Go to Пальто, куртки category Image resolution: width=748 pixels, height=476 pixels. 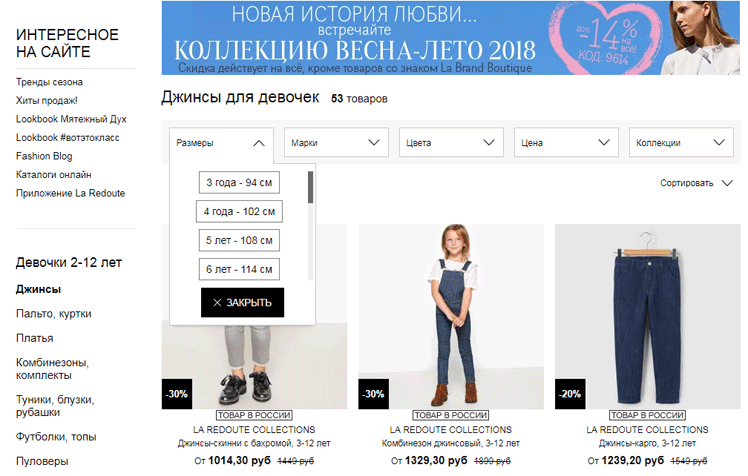(x=53, y=314)
